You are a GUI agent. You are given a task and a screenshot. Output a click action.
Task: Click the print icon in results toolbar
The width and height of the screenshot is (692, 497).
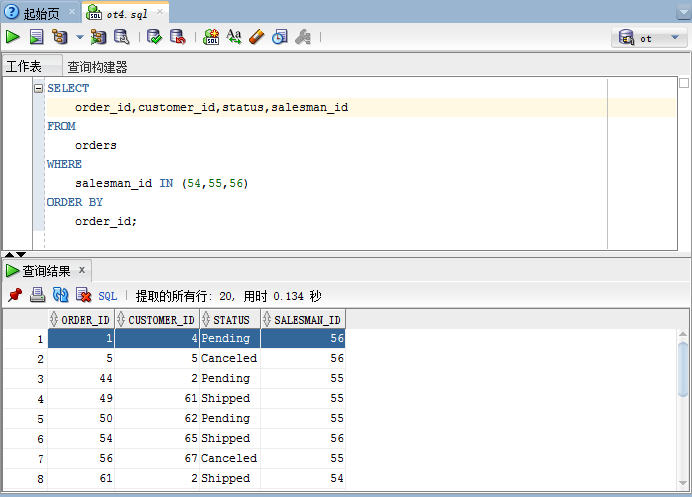37,295
